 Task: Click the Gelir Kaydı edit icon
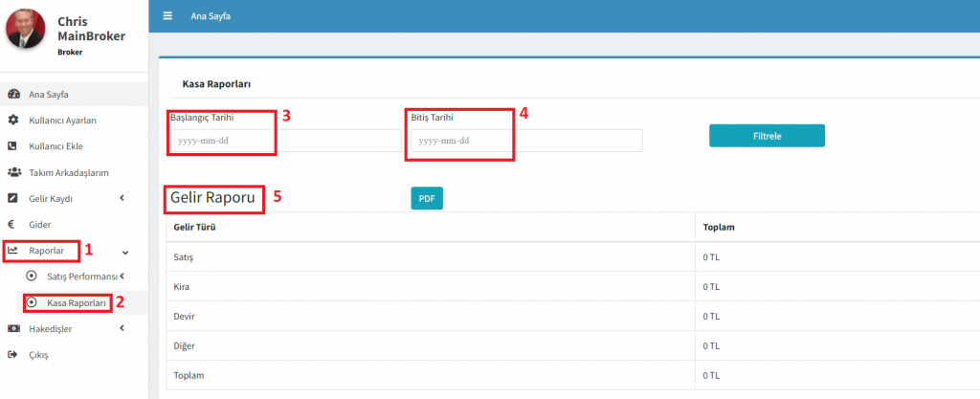13,198
